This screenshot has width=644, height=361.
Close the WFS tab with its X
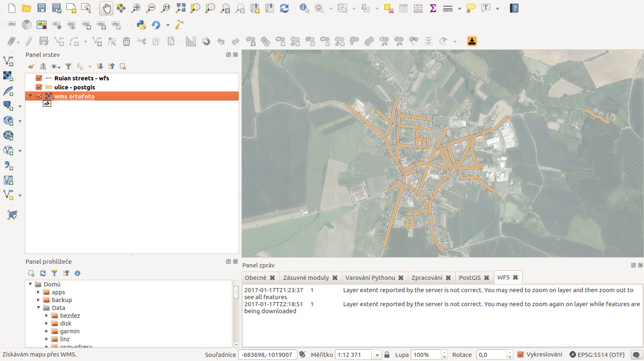tap(515, 277)
